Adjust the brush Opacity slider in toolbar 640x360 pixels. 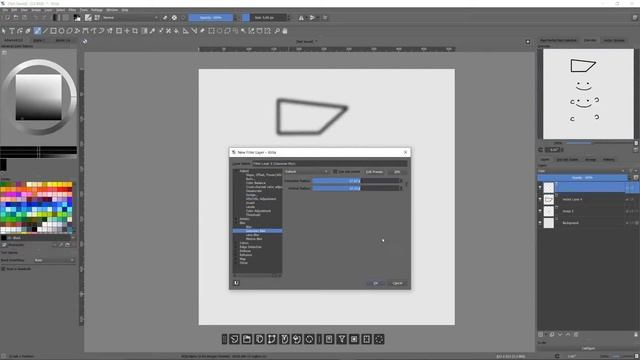(x=211, y=18)
